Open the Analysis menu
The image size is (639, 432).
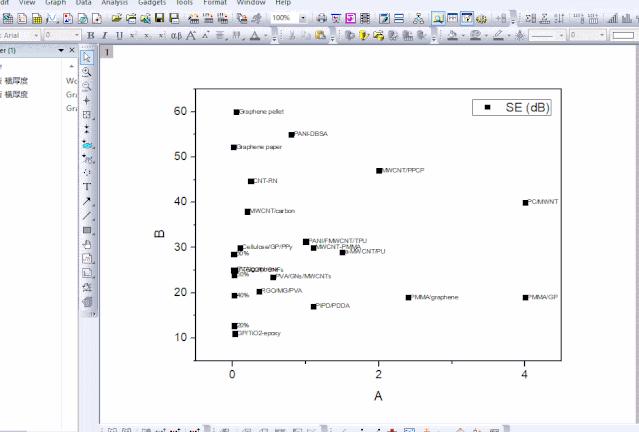coord(115,2)
